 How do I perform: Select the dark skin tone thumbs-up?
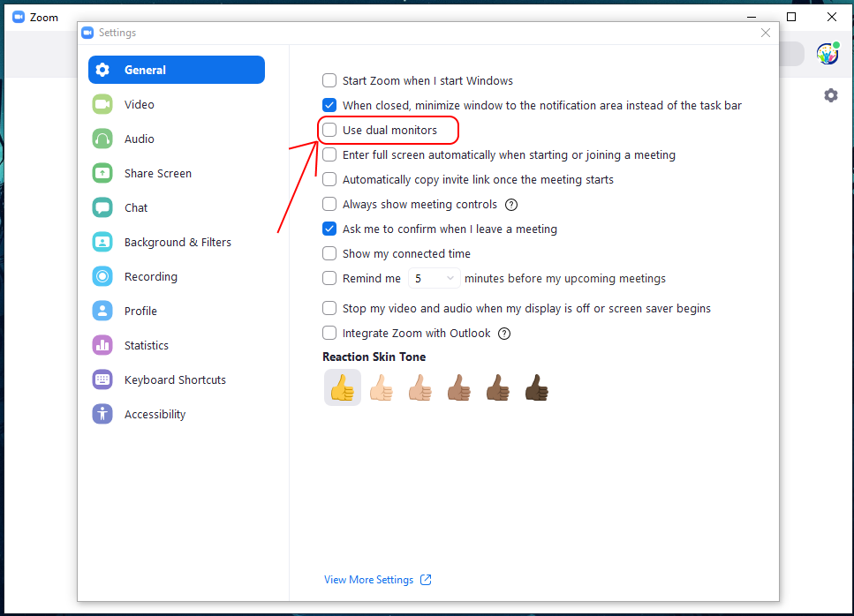click(536, 387)
